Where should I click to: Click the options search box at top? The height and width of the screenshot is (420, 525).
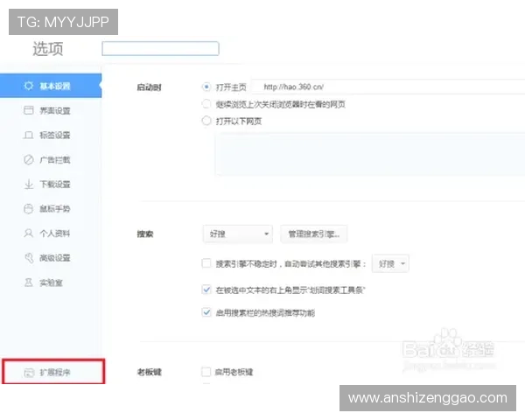click(160, 49)
